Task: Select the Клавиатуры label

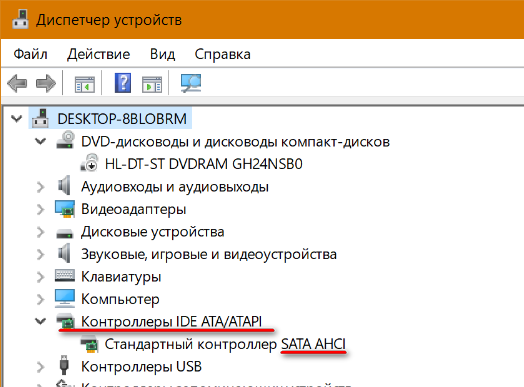Action: point(121,277)
